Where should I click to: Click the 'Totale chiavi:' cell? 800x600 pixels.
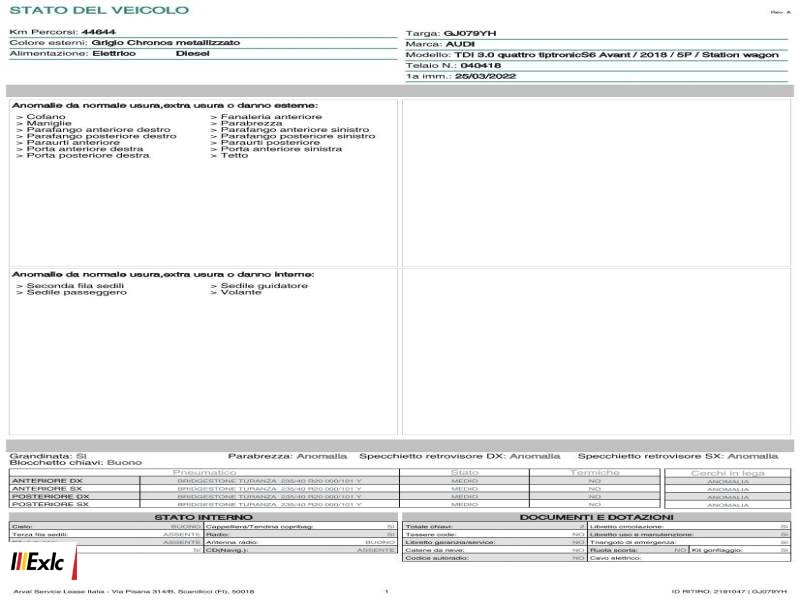(494, 527)
